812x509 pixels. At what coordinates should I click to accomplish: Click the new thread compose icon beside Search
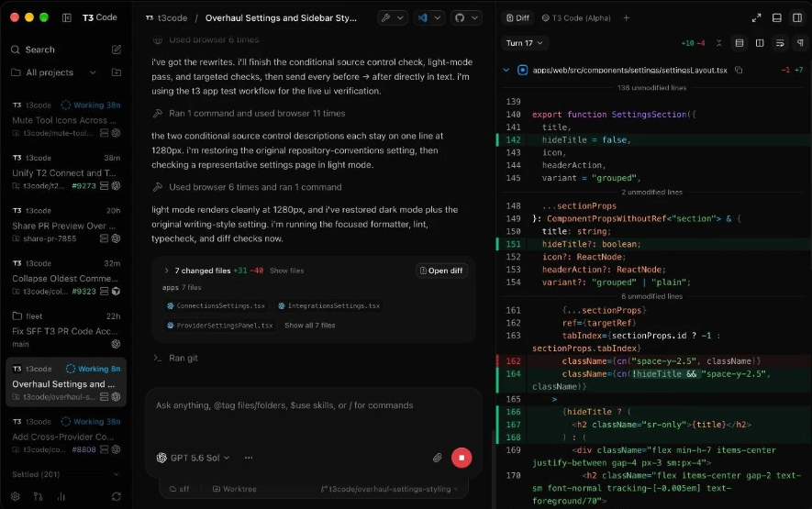[117, 50]
